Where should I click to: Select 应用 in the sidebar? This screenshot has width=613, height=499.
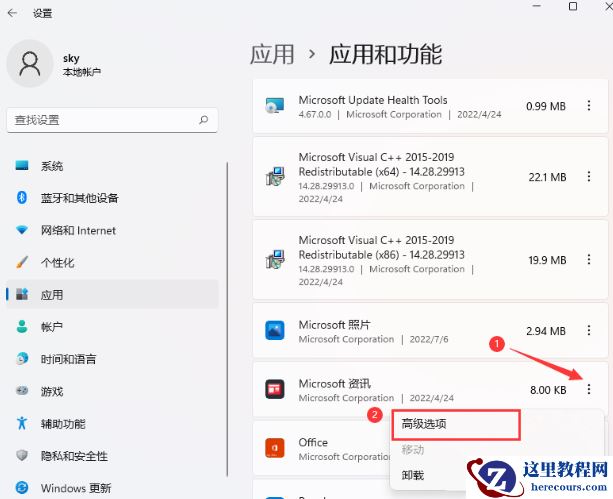(112, 294)
